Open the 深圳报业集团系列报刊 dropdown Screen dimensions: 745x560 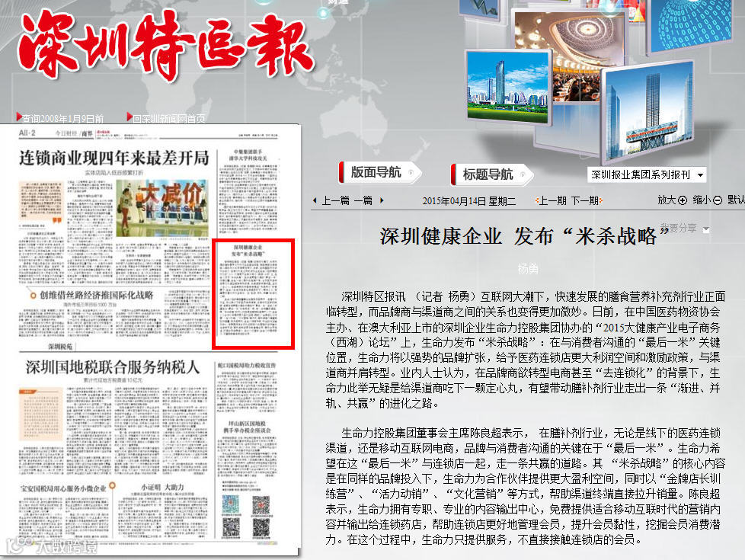pyautogui.click(x=647, y=174)
